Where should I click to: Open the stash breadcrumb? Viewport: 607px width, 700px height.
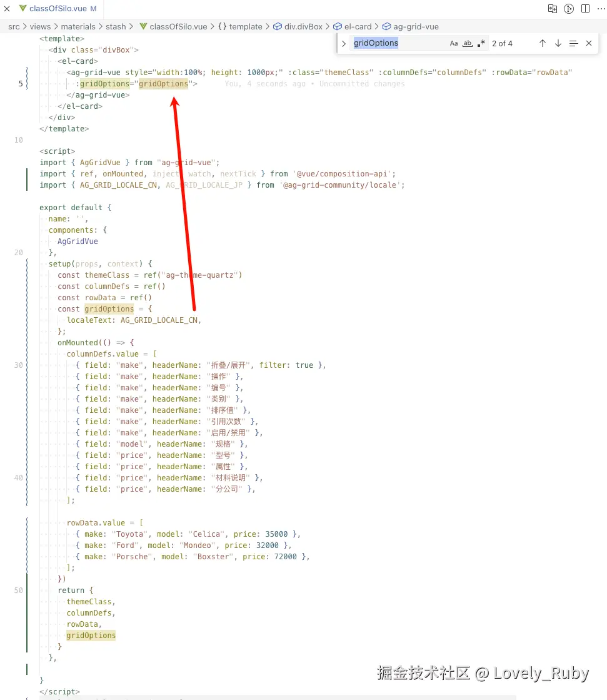(x=116, y=27)
